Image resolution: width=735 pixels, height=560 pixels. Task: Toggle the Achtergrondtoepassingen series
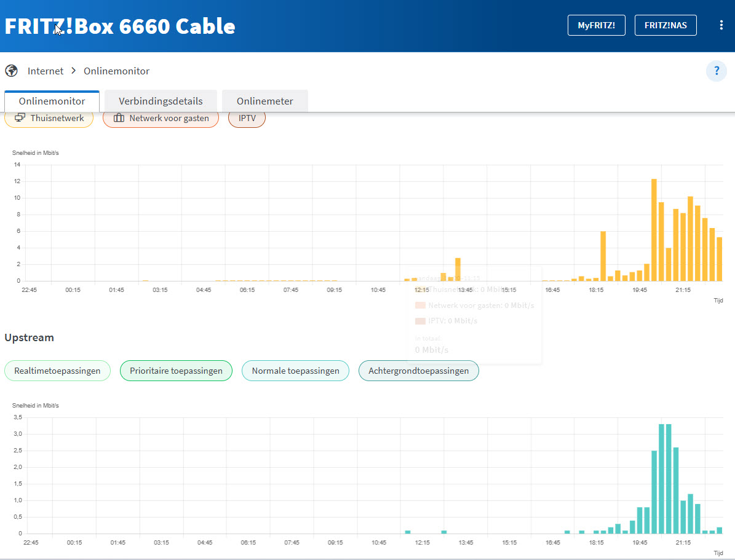click(x=418, y=371)
